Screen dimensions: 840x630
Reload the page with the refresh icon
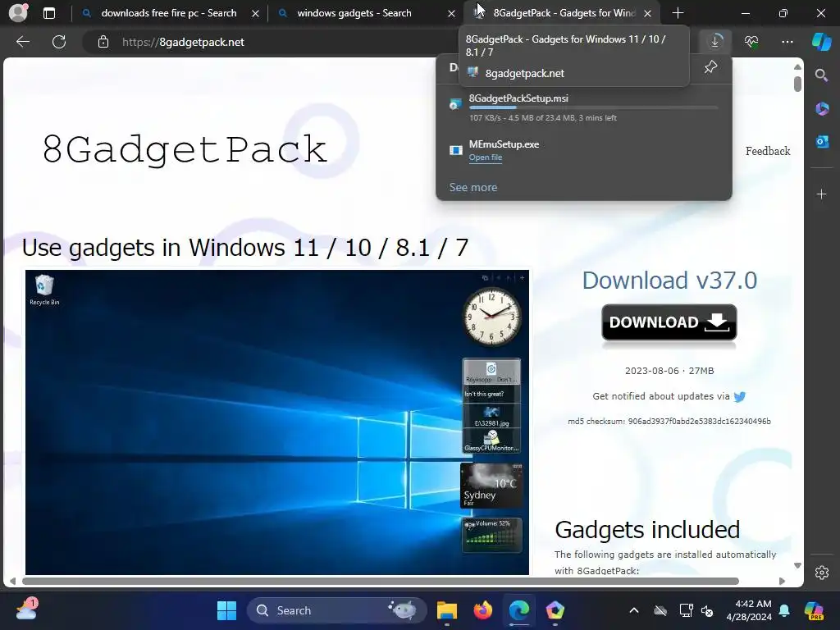coord(59,42)
